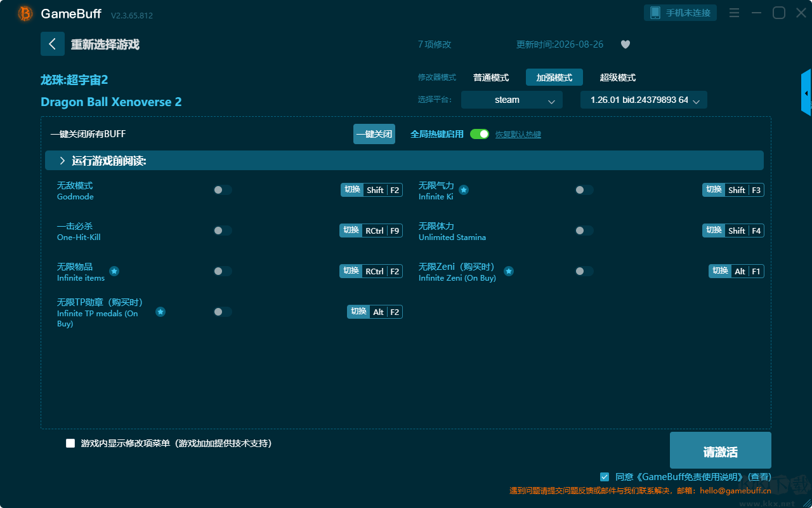Uncheck the GameBuff disclaimer agreement checkbox
The image size is (812, 508).
pyautogui.click(x=605, y=477)
